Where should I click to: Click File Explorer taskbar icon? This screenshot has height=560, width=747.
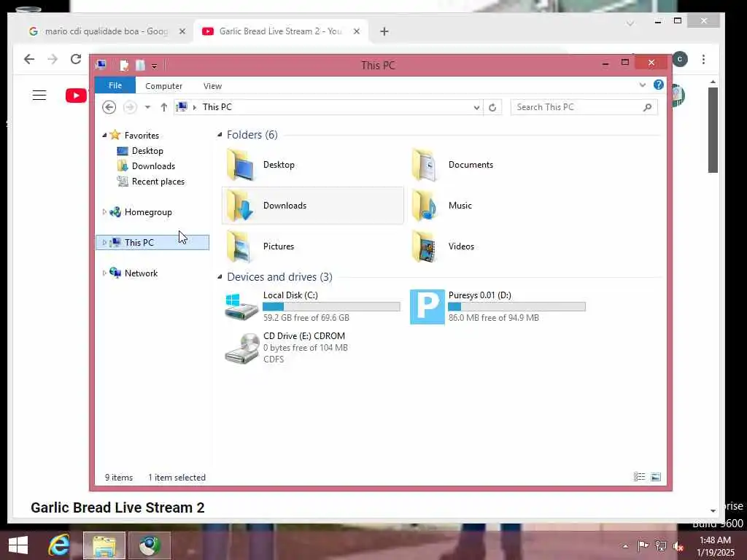(x=104, y=545)
